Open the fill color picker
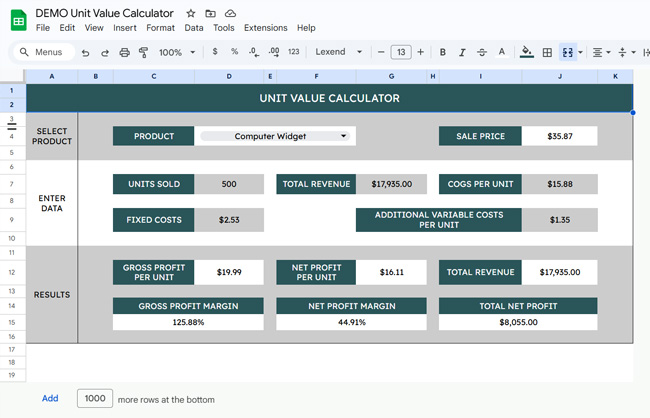Screen dimensions: 650x418 [x=526, y=52]
